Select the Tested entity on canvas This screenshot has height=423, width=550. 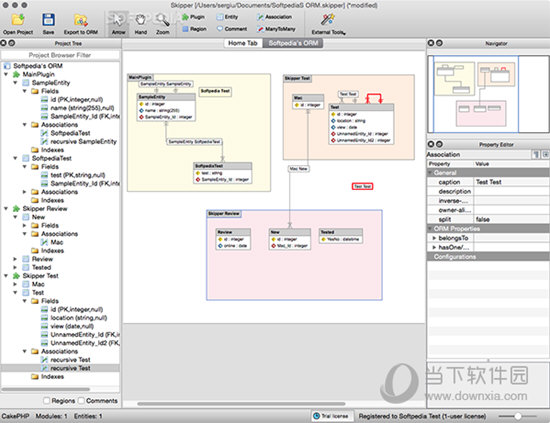(x=341, y=236)
